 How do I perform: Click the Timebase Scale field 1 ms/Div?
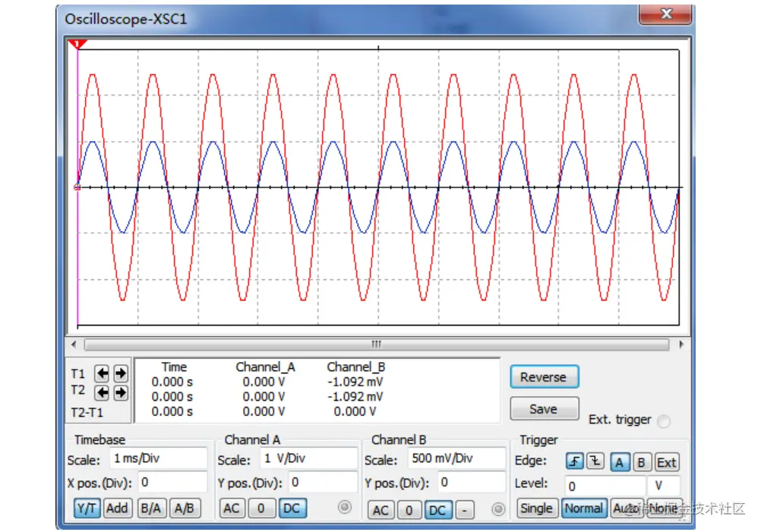pyautogui.click(x=159, y=459)
